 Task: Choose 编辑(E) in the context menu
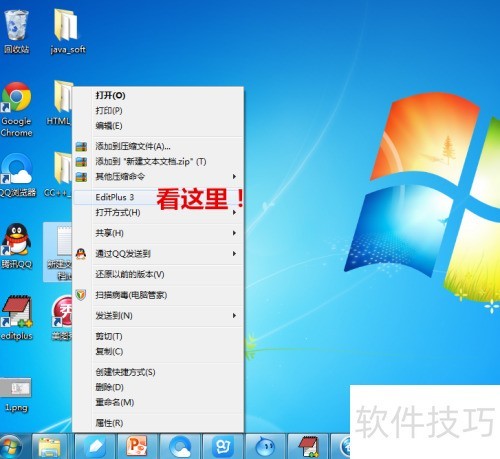click(158, 126)
